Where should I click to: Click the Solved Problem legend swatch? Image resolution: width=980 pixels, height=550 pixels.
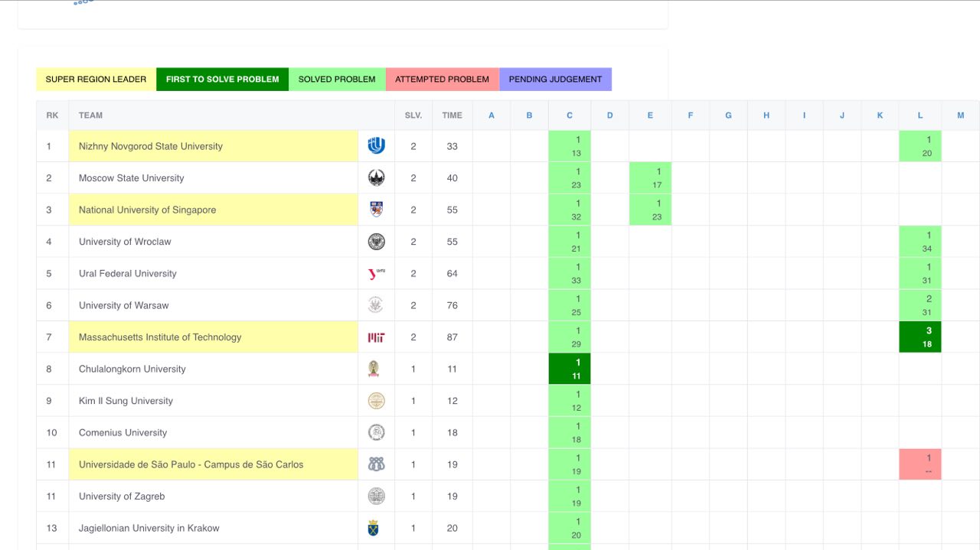[x=337, y=80]
